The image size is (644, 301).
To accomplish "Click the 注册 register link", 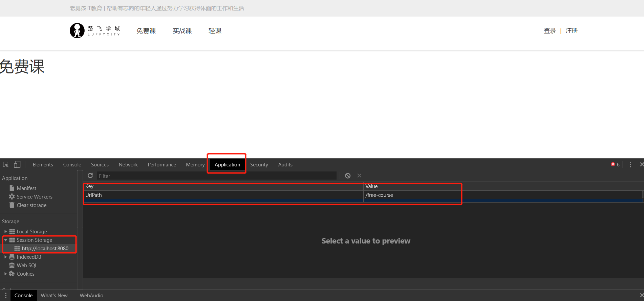I will pyautogui.click(x=572, y=31).
